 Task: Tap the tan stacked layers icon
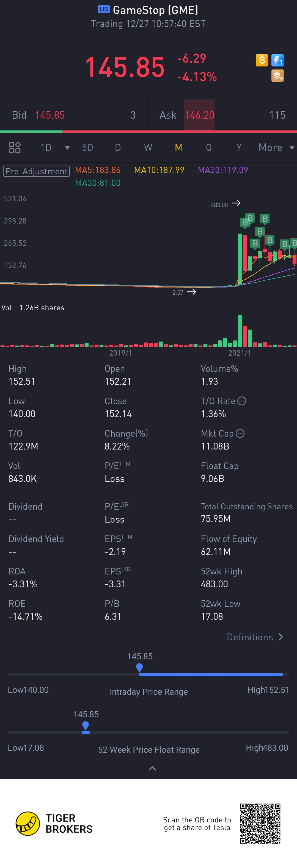tap(277, 76)
